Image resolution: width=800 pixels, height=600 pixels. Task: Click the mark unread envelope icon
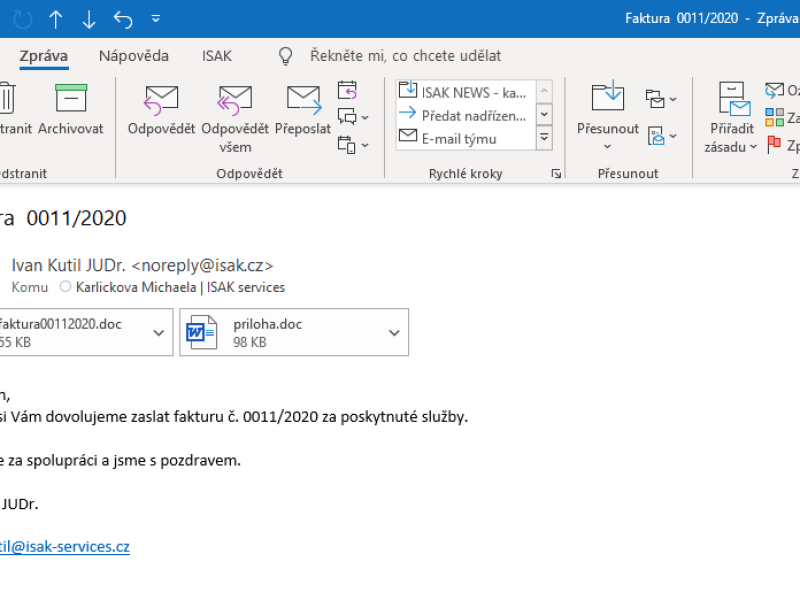774,90
